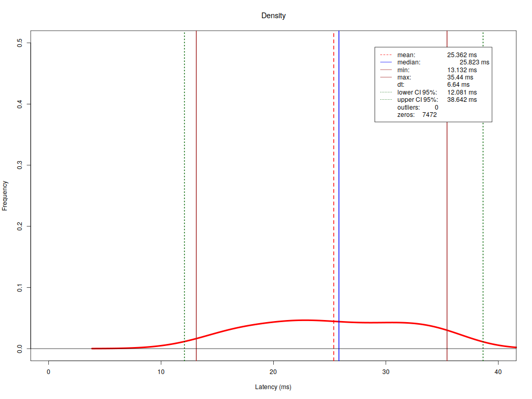This screenshot has height=399, width=532.
Task: Click the "Frequency" y-axis label
Action: coord(5,196)
